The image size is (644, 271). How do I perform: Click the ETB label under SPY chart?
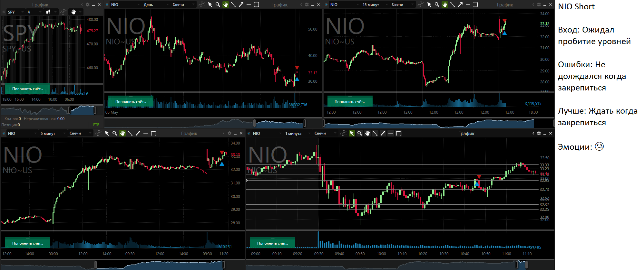(x=96, y=125)
